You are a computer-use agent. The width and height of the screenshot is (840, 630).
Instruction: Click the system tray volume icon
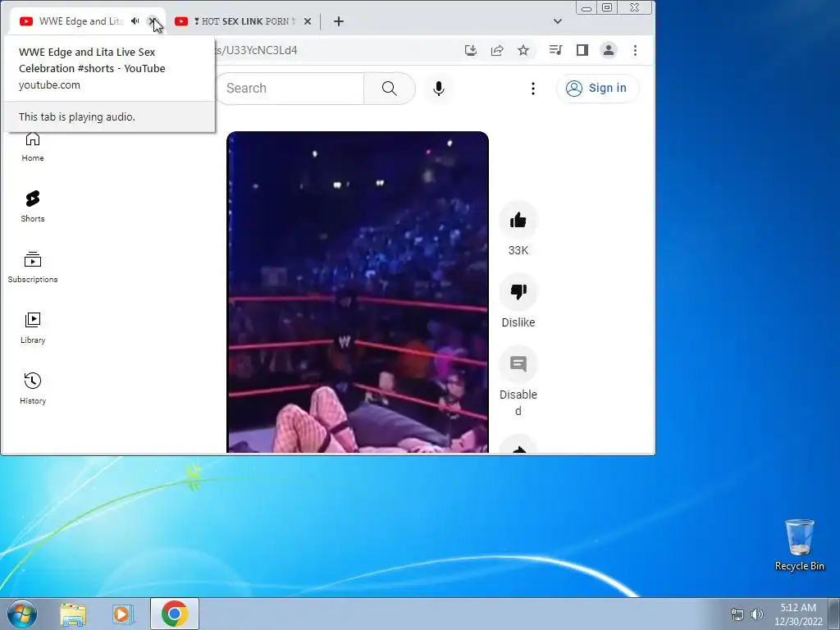click(757, 614)
